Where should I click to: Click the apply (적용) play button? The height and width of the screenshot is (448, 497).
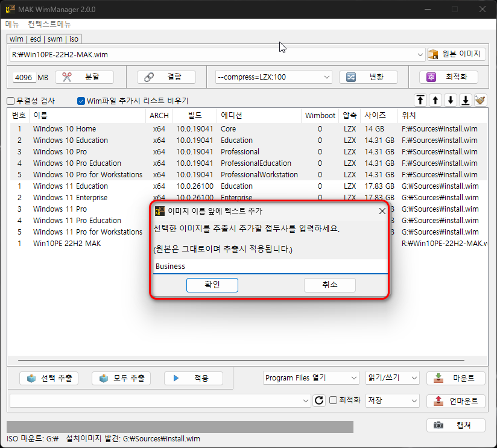194,378
